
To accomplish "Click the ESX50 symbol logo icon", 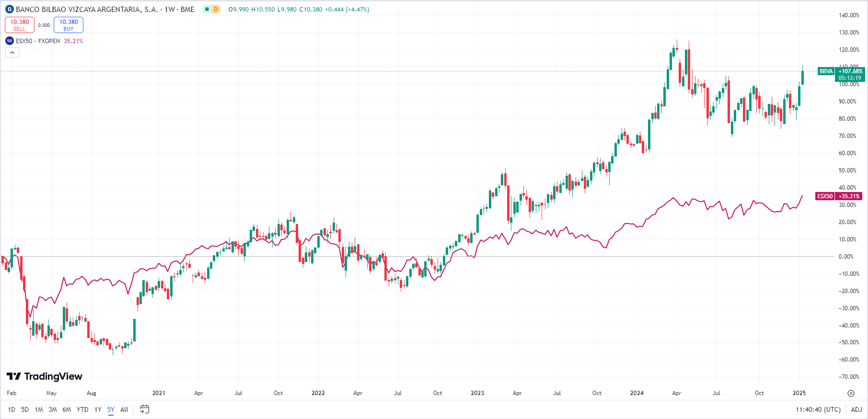I will click(x=9, y=41).
